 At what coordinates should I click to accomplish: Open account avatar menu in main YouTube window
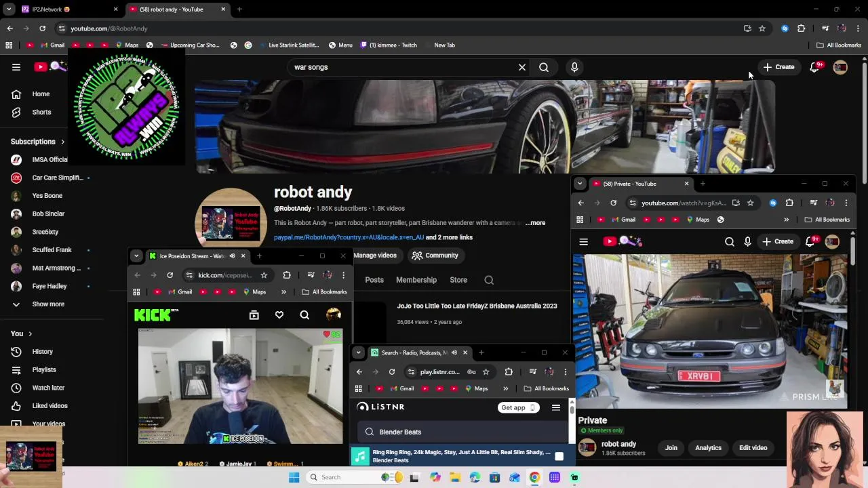[840, 67]
